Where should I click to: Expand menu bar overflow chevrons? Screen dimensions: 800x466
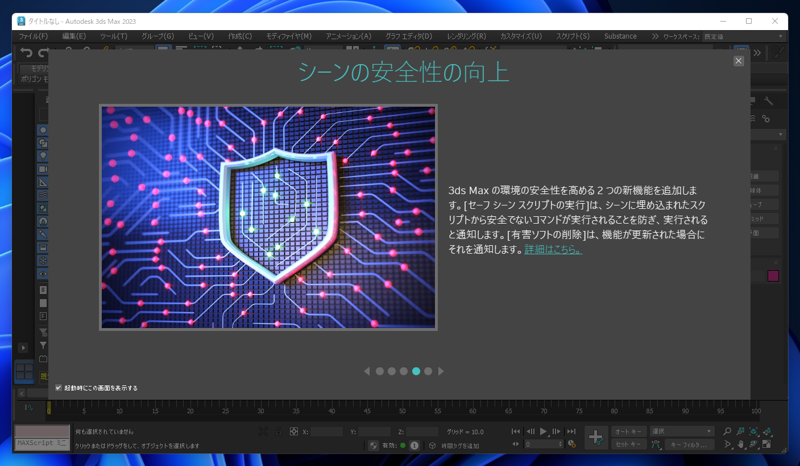655,36
